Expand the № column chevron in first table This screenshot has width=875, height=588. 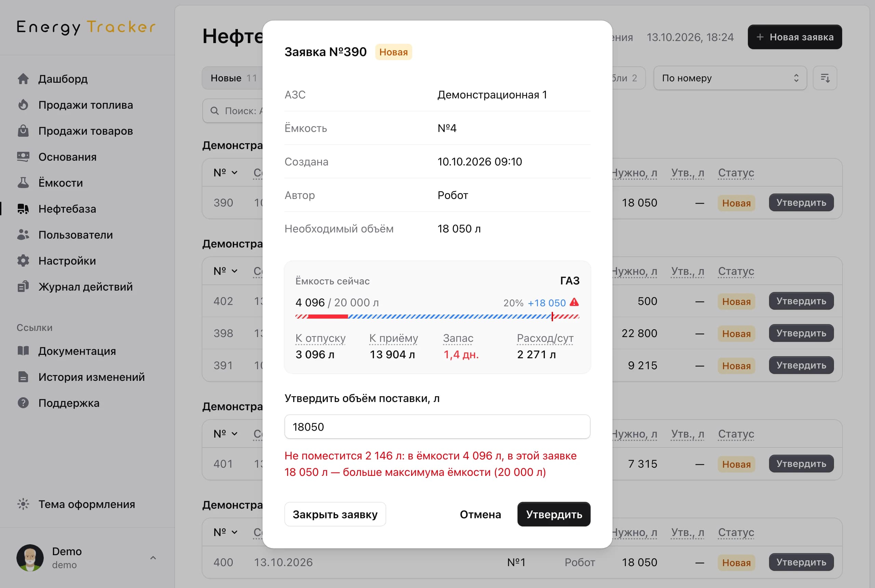[234, 173]
